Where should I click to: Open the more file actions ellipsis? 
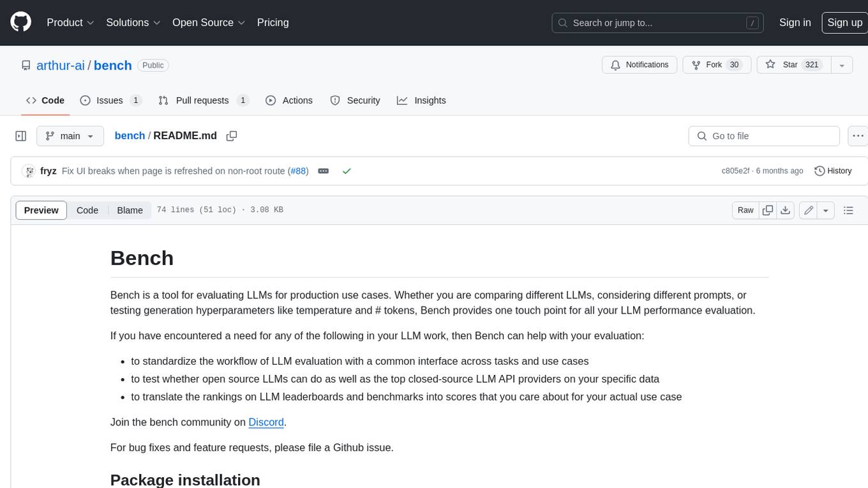coord(858,136)
